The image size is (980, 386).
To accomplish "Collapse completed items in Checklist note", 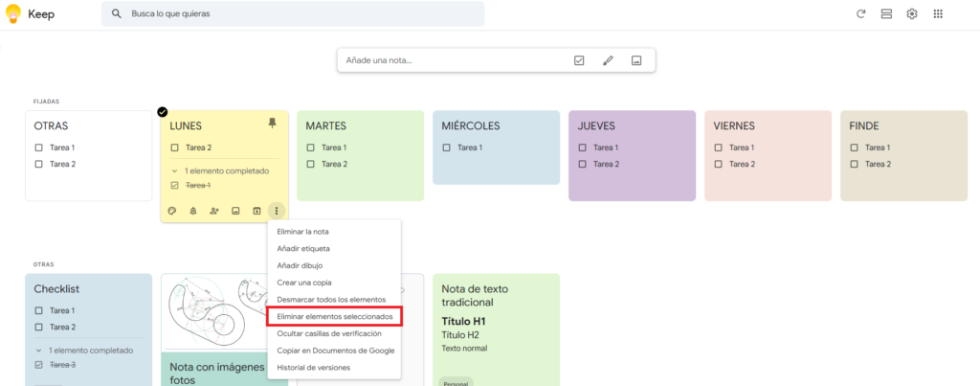I will 38,351.
